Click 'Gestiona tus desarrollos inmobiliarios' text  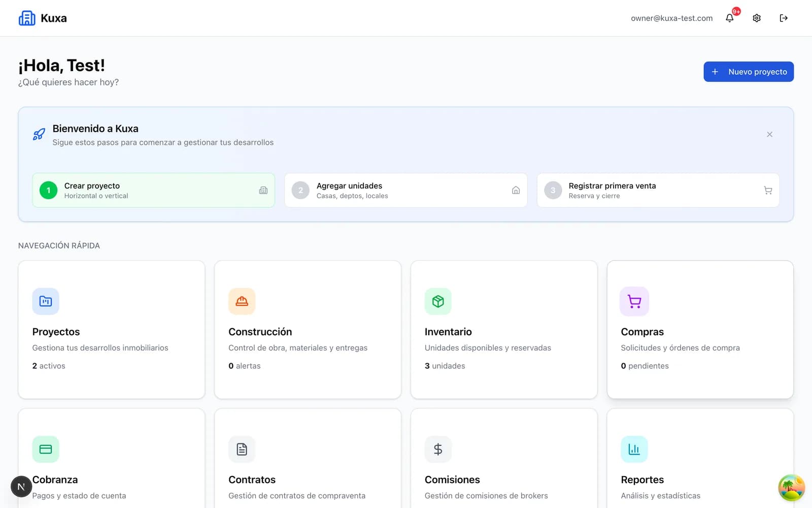point(100,348)
